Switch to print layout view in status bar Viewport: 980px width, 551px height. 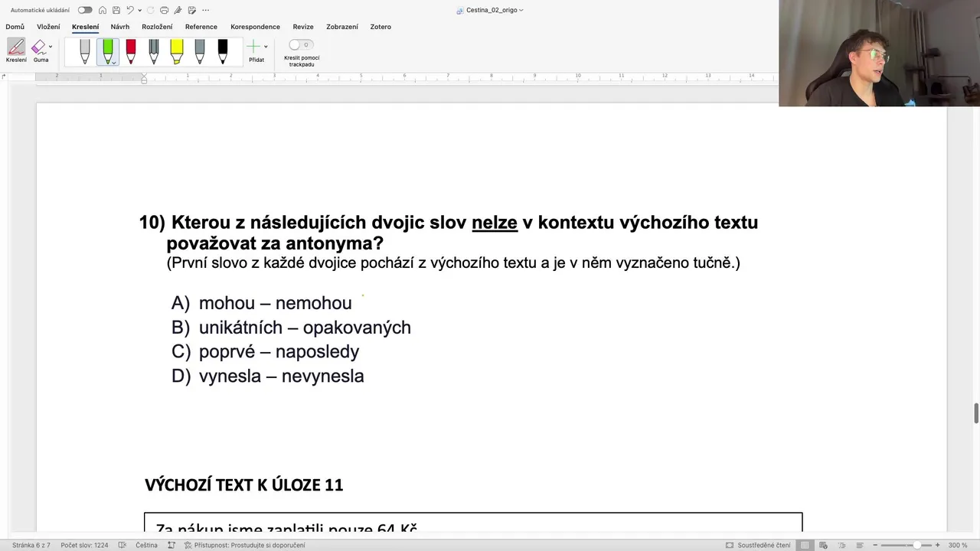tap(805, 545)
